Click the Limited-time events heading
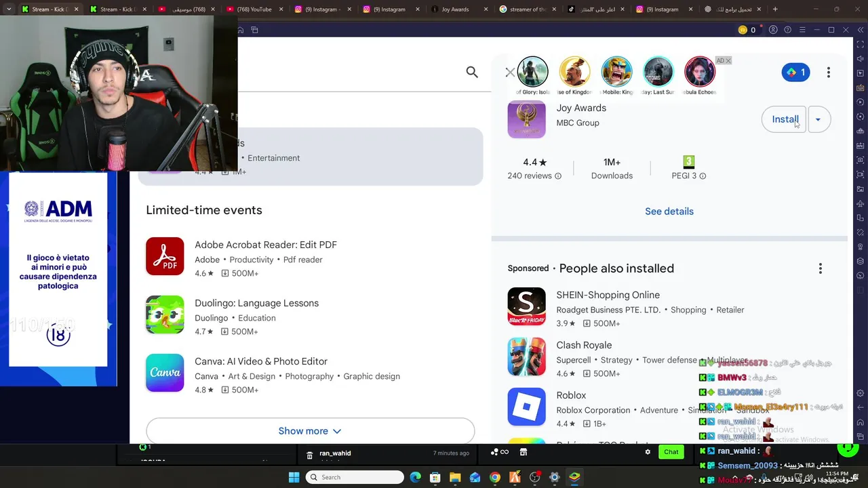This screenshot has height=488, width=868. tap(204, 210)
